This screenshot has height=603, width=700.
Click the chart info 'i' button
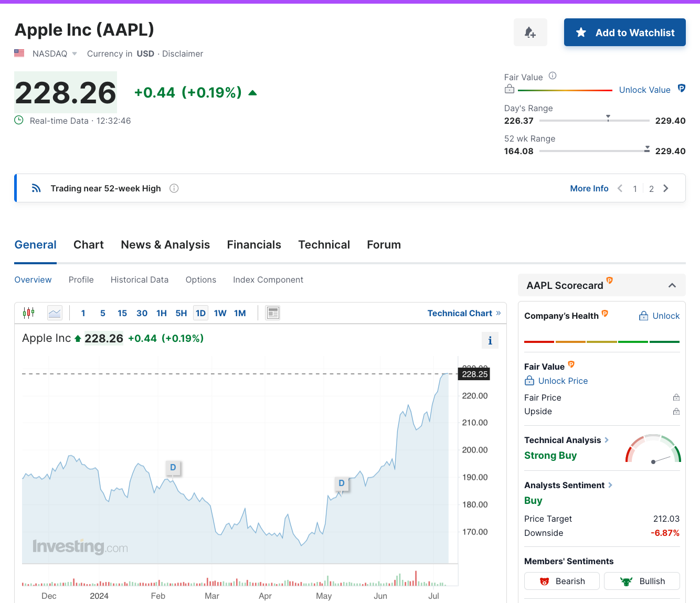point(490,340)
